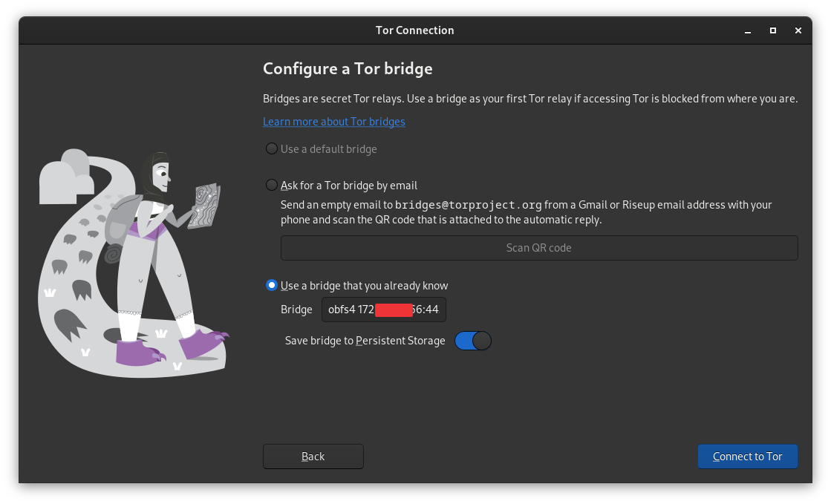Click the 'Bridge' field label
The height and width of the screenshot is (504, 831).
click(296, 310)
